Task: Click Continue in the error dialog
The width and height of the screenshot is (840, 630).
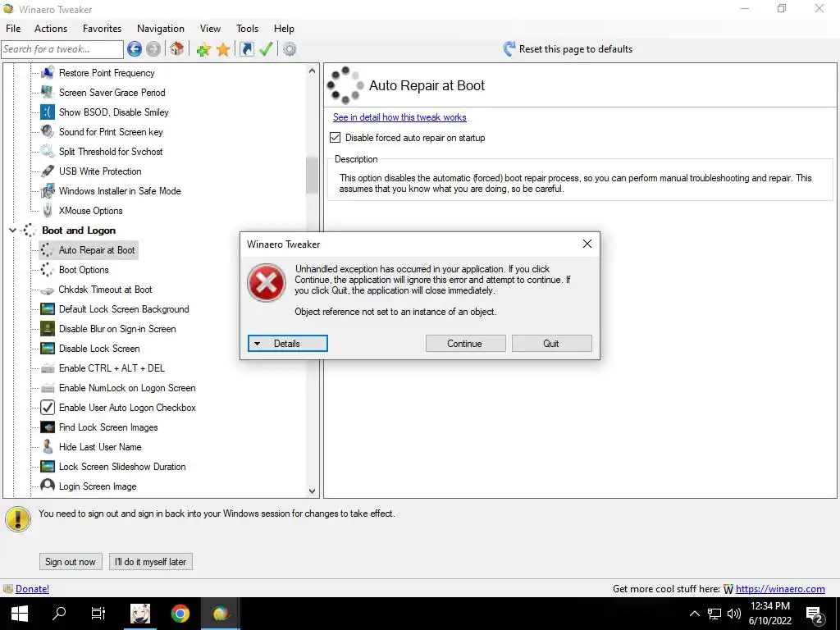Action: (466, 344)
